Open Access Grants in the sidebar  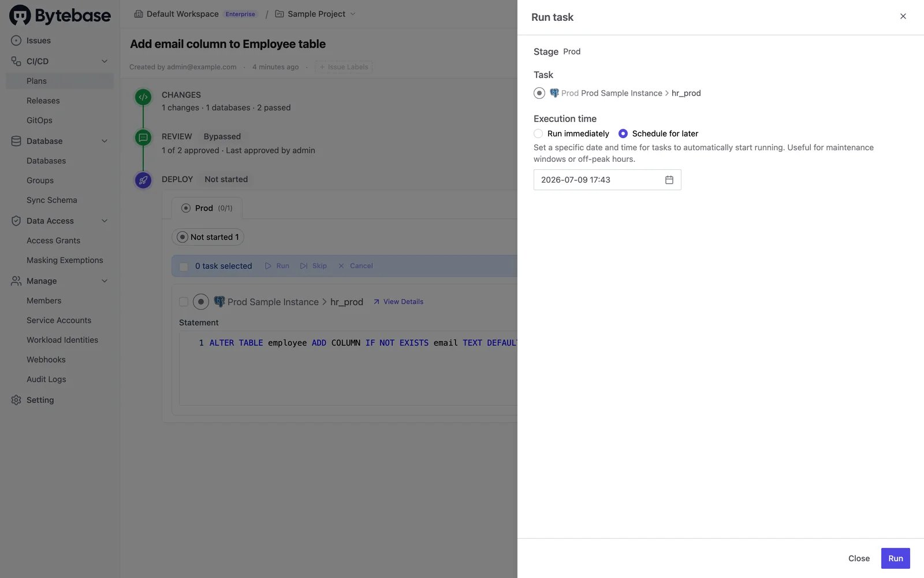tap(53, 240)
